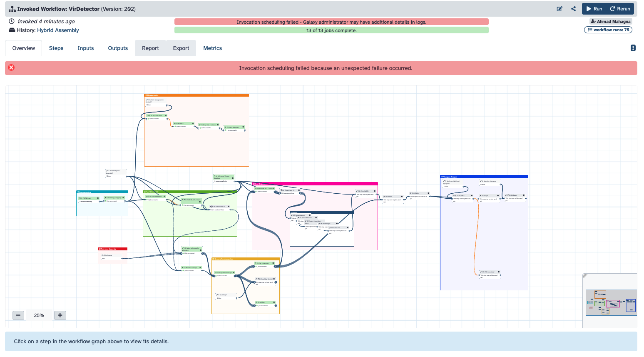Click the exclamation report icon beside the tabs

pos(633,48)
